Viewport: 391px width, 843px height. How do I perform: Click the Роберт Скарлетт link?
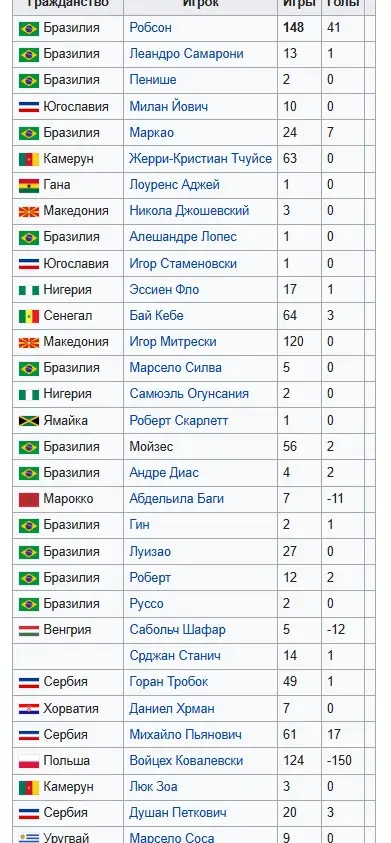(179, 420)
